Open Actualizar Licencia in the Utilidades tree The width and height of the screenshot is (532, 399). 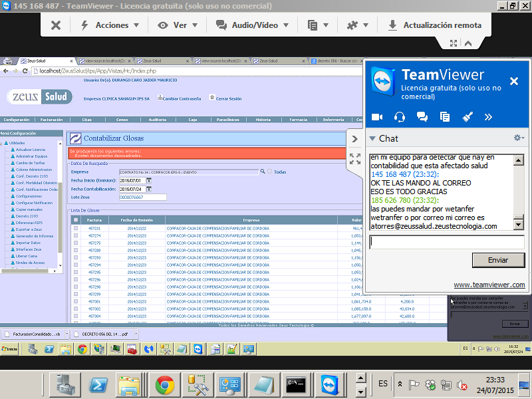(30, 150)
